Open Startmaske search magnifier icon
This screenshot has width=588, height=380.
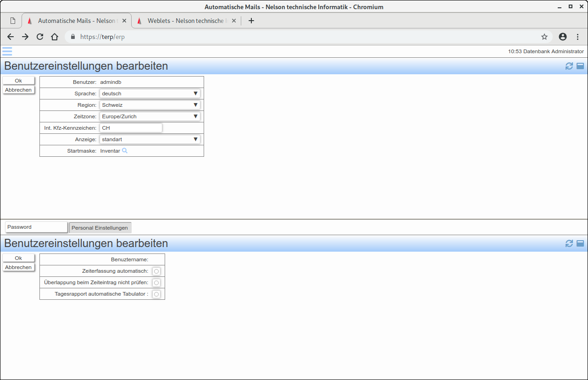coord(125,151)
